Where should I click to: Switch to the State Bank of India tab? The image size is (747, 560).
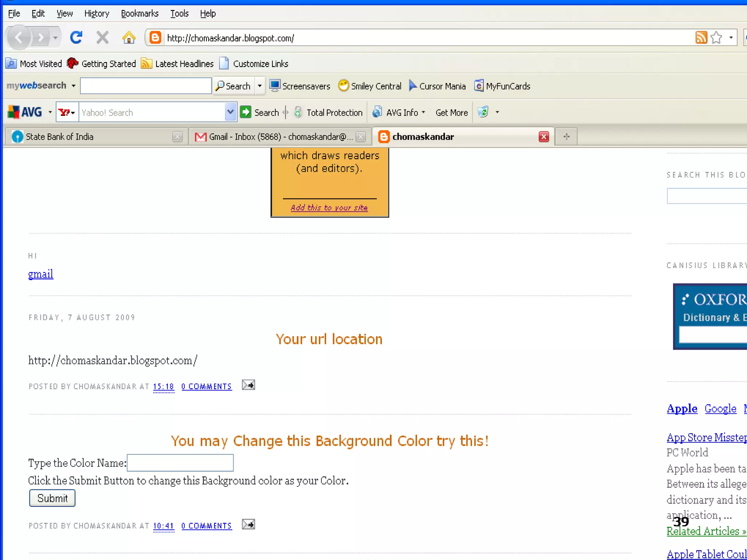(x=59, y=137)
